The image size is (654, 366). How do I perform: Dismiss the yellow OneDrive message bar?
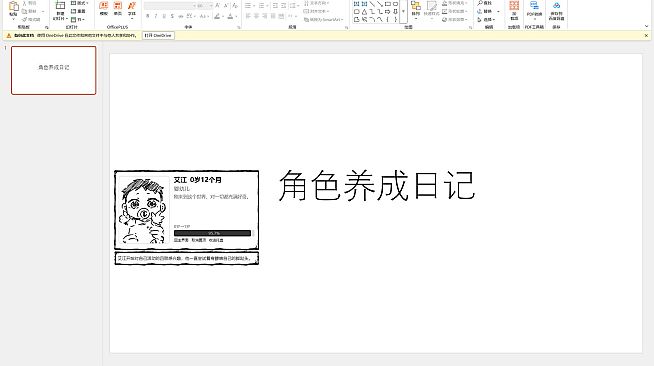[646, 35]
